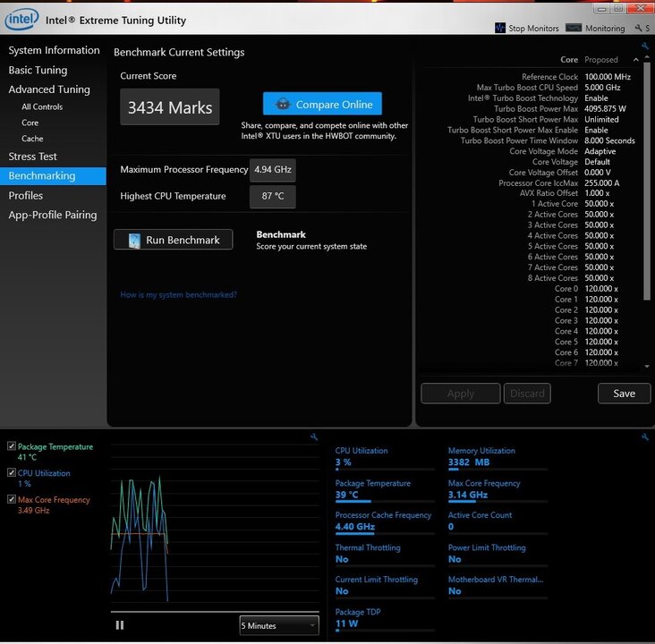
Task: Click Max Core Frequency 3.14 GHz readout
Action: (x=467, y=495)
